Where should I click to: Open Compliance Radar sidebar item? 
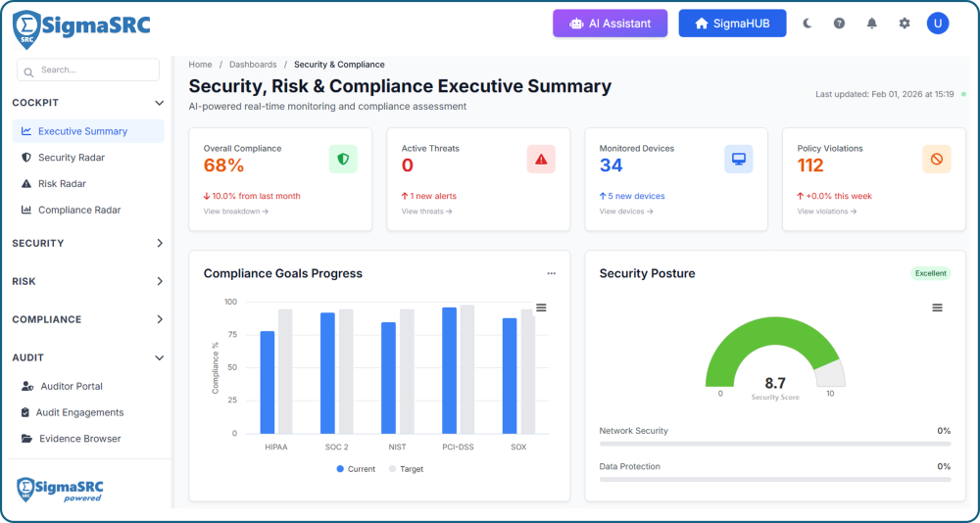pyautogui.click(x=88, y=210)
